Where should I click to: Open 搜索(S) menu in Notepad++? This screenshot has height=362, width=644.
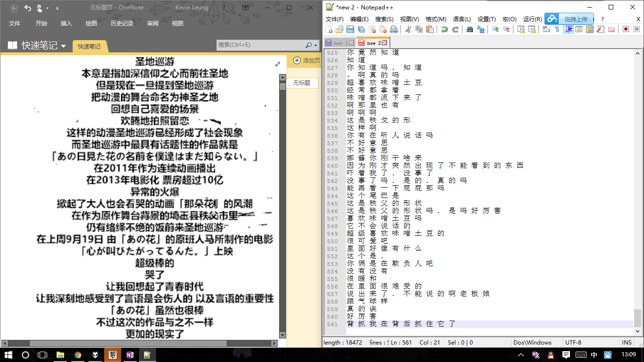pyautogui.click(x=384, y=19)
